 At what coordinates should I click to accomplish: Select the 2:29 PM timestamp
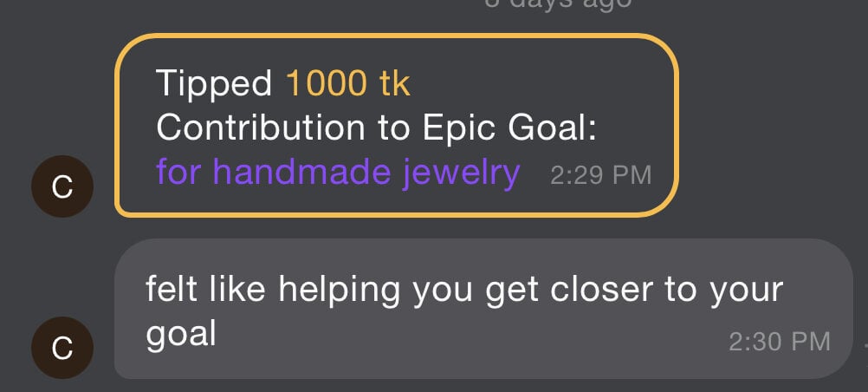(600, 174)
